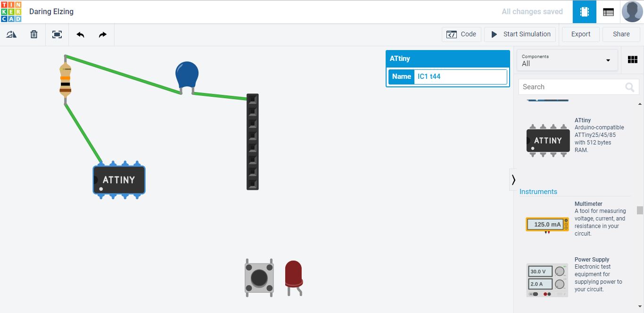Redo the last action
Image resolution: width=644 pixels, height=313 pixels.
[x=103, y=34]
